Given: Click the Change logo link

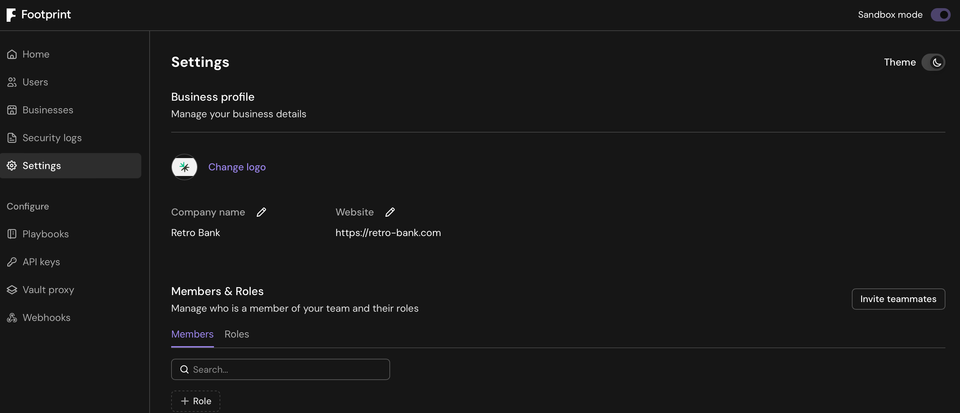Looking at the screenshot, I should point(237,167).
